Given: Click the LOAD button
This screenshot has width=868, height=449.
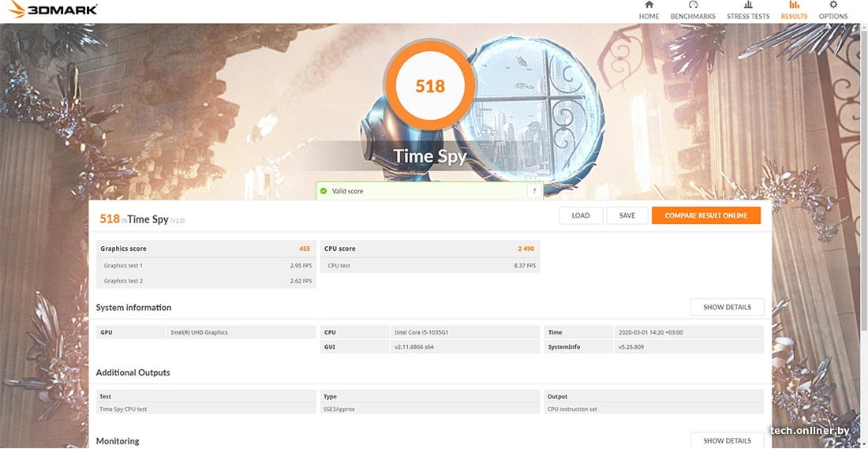Looking at the screenshot, I should click(x=581, y=215).
